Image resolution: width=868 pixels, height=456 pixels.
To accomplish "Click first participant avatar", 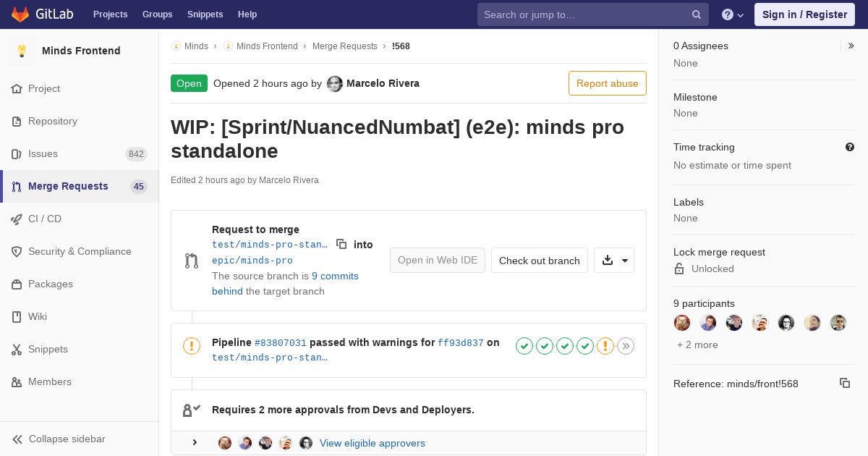I will click(682, 323).
